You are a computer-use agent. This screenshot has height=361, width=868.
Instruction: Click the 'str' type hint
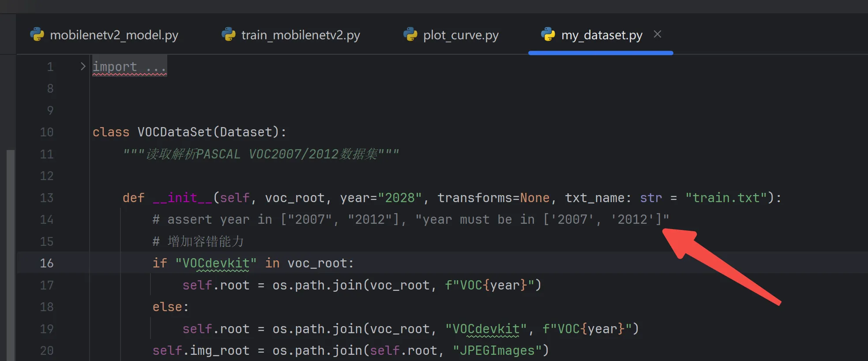pos(651,198)
